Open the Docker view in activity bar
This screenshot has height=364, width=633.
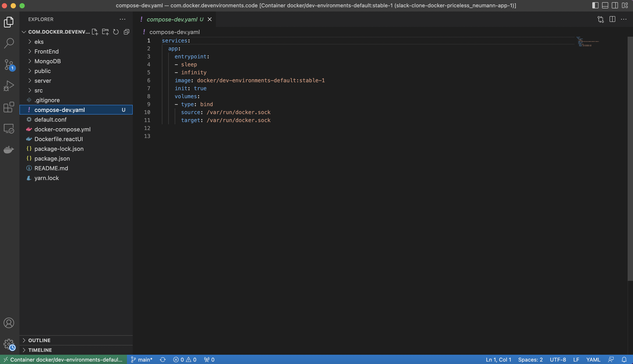(9, 149)
